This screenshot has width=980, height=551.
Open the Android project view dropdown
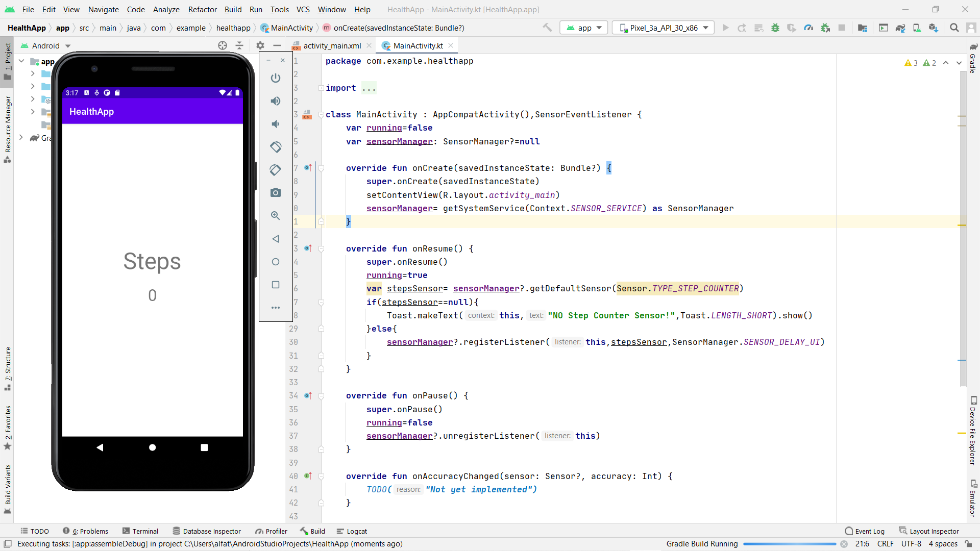point(46,46)
